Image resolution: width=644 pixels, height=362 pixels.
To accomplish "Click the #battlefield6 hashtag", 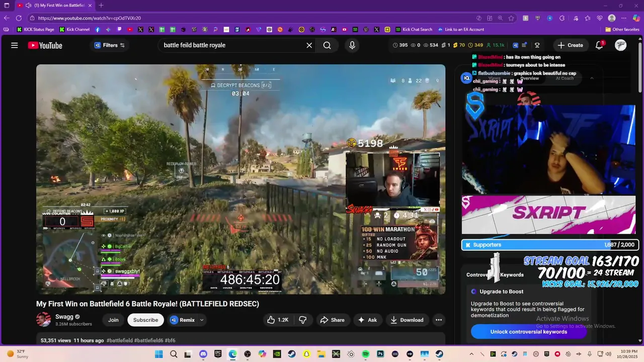I will pyautogui.click(x=148, y=340).
